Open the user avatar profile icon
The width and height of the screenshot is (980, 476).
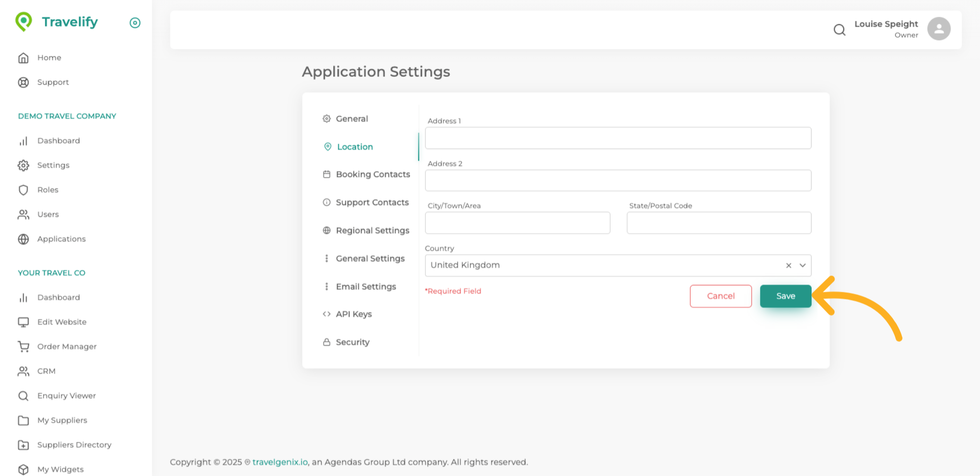coord(939,29)
